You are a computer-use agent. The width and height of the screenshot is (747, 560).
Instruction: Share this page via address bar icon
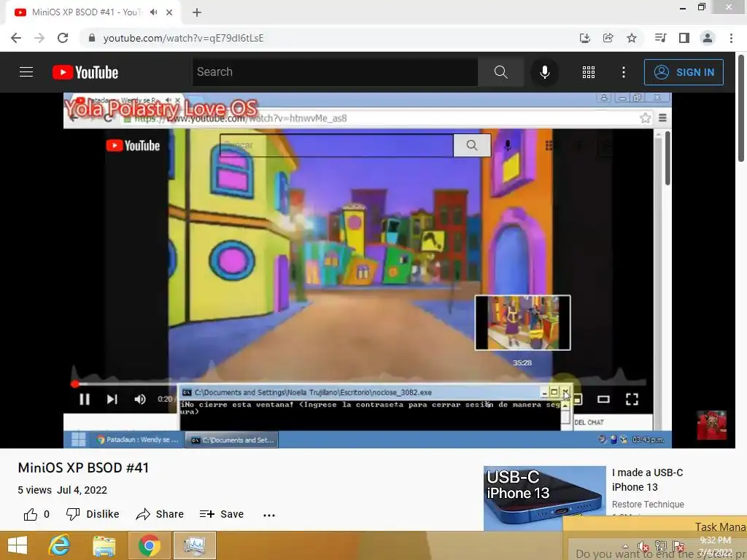pyautogui.click(x=608, y=38)
